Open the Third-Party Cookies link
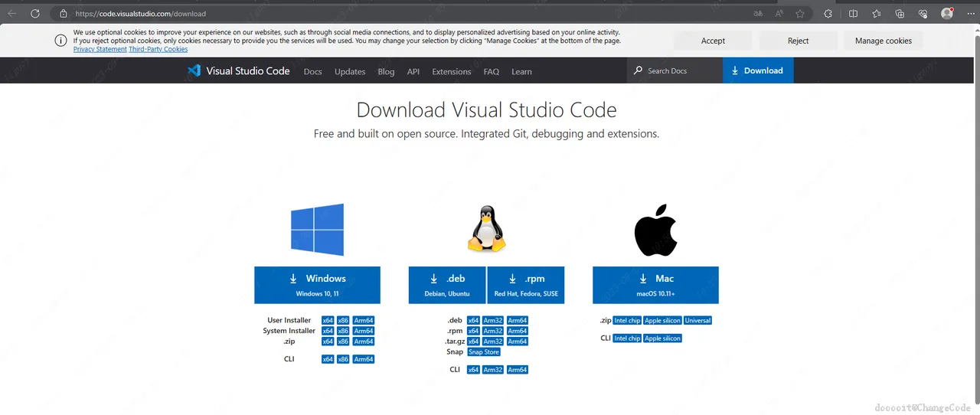The height and width of the screenshot is (415, 980). [158, 49]
